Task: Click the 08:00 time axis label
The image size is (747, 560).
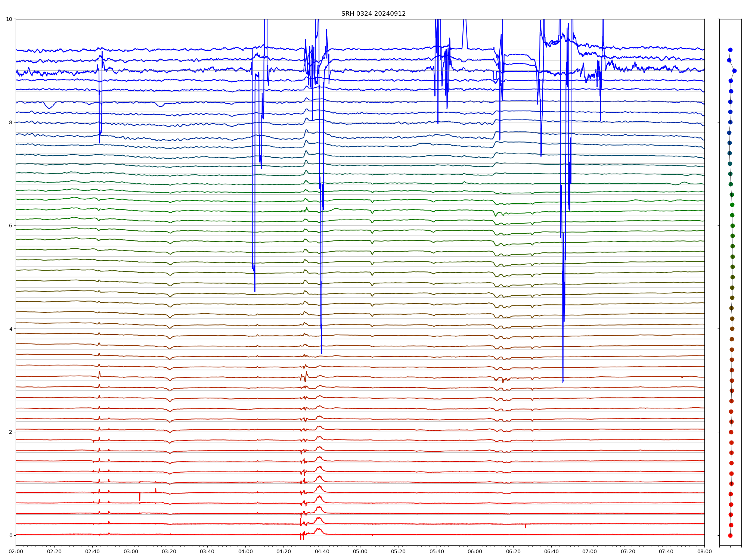Action: 704,551
